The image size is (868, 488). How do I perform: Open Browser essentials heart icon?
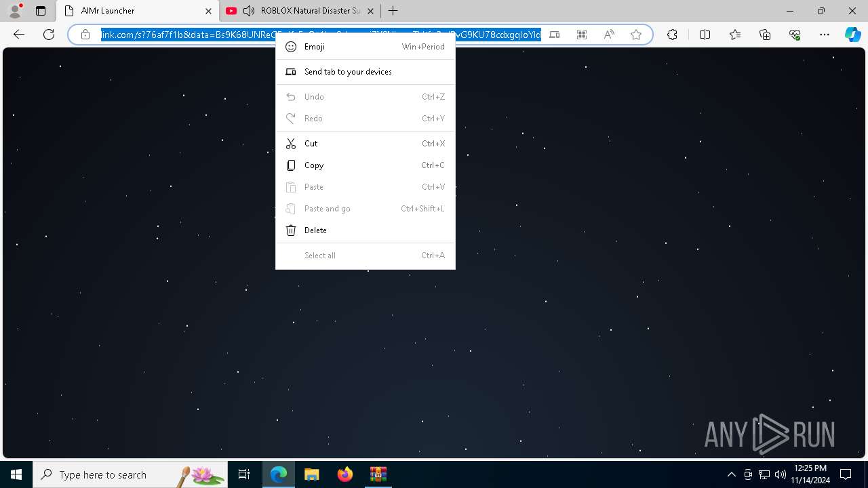795,35
